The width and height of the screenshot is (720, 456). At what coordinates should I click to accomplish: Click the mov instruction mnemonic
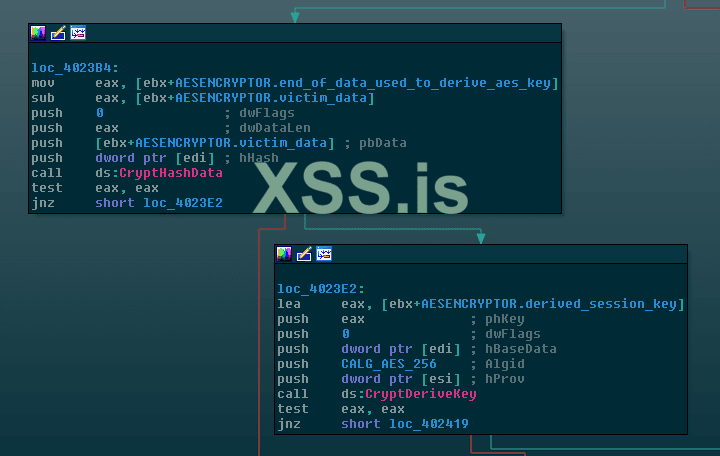pos(43,83)
